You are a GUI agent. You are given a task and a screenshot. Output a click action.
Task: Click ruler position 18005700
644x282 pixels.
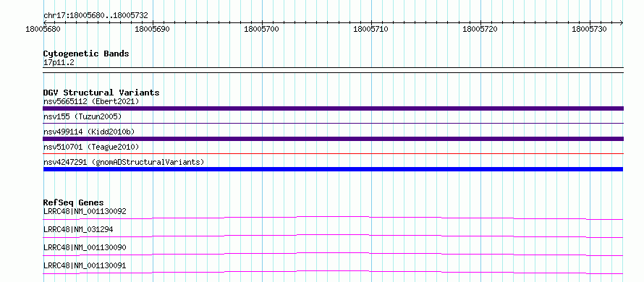[261, 30]
